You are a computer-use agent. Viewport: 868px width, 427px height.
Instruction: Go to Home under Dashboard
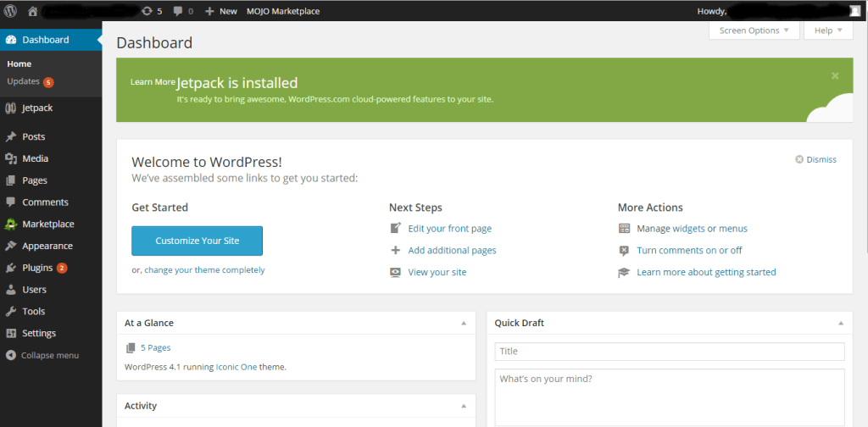click(x=19, y=64)
